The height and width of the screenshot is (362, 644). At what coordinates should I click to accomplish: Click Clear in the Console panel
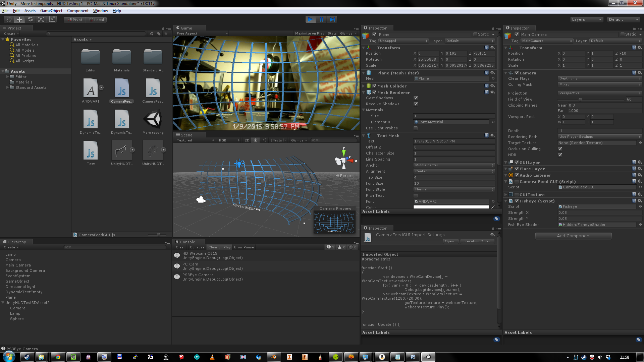(x=180, y=247)
